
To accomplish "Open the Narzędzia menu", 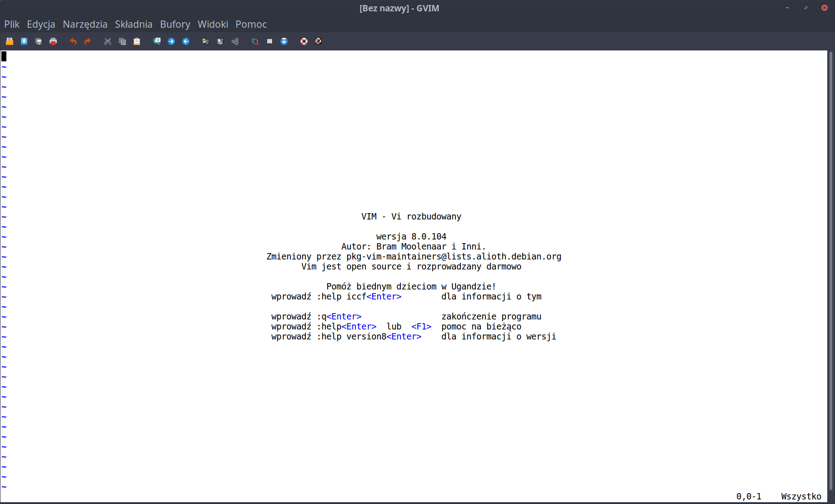I will 85,24.
